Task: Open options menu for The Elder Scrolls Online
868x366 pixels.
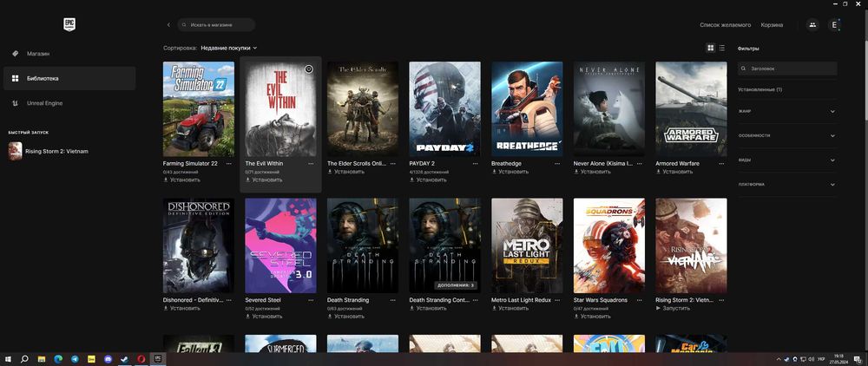Action: click(x=392, y=164)
